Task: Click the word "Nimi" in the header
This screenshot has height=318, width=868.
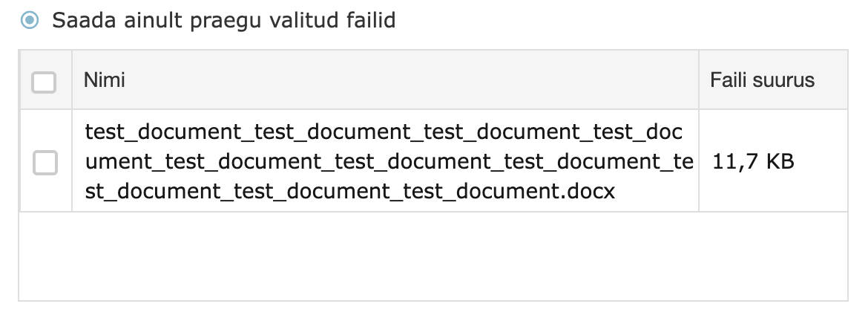Action: 104,80
